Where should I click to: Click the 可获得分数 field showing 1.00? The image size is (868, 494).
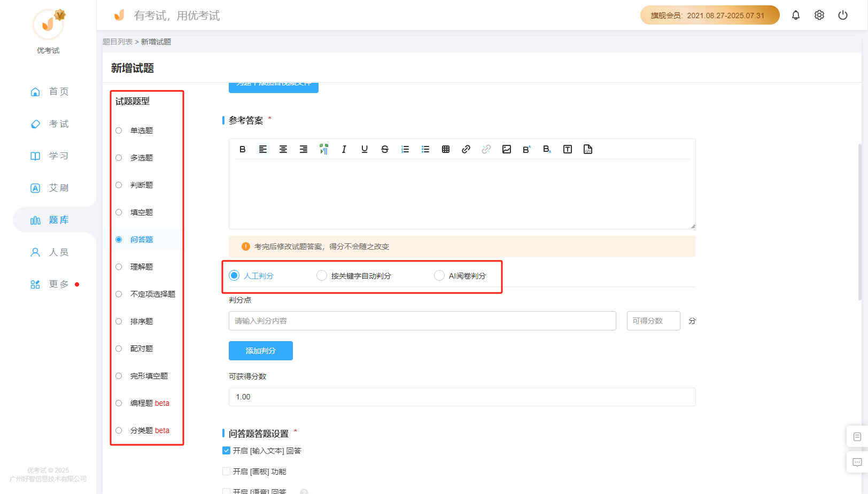[x=462, y=397]
